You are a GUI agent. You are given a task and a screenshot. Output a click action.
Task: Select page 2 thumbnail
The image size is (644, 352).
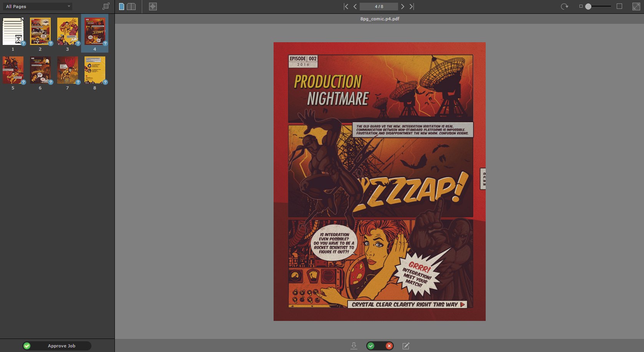click(40, 31)
